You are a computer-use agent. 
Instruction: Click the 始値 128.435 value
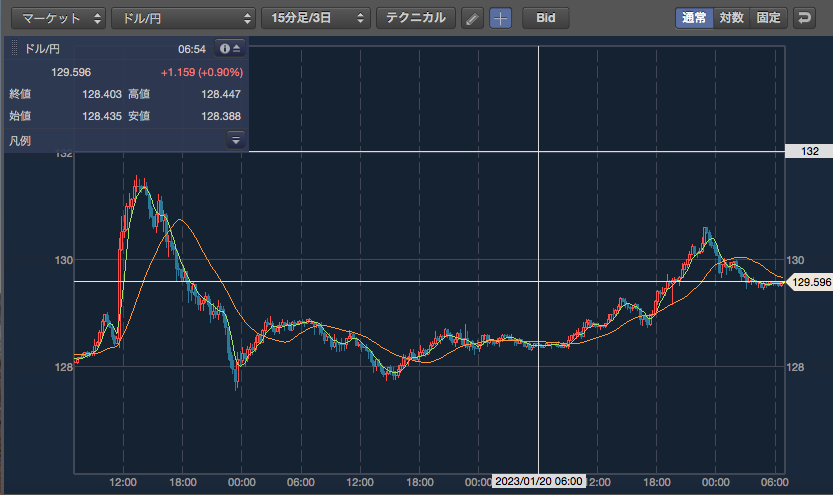coord(102,116)
